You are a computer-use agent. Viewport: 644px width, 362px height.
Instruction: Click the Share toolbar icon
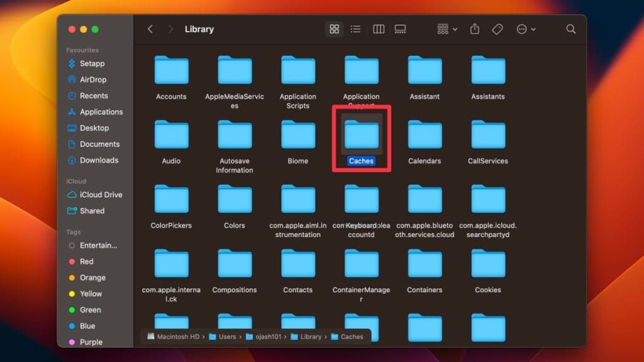tap(475, 29)
